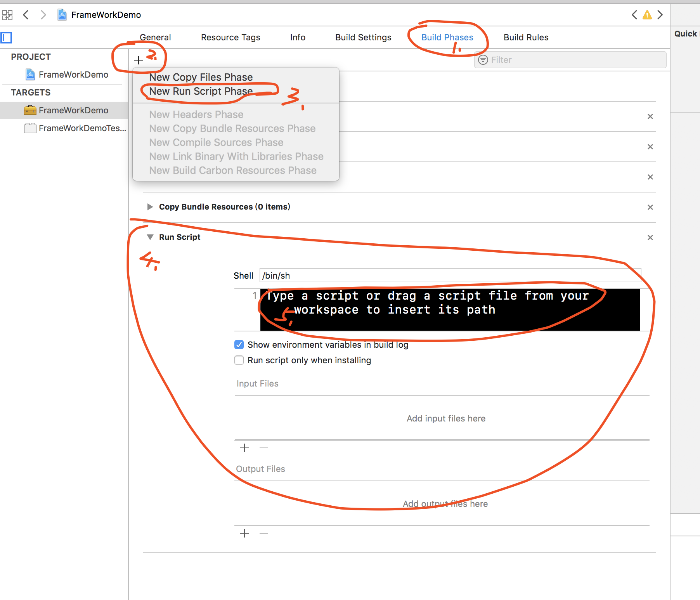Toggle Show environment variables in build log
The height and width of the screenshot is (600, 700).
pyautogui.click(x=239, y=345)
